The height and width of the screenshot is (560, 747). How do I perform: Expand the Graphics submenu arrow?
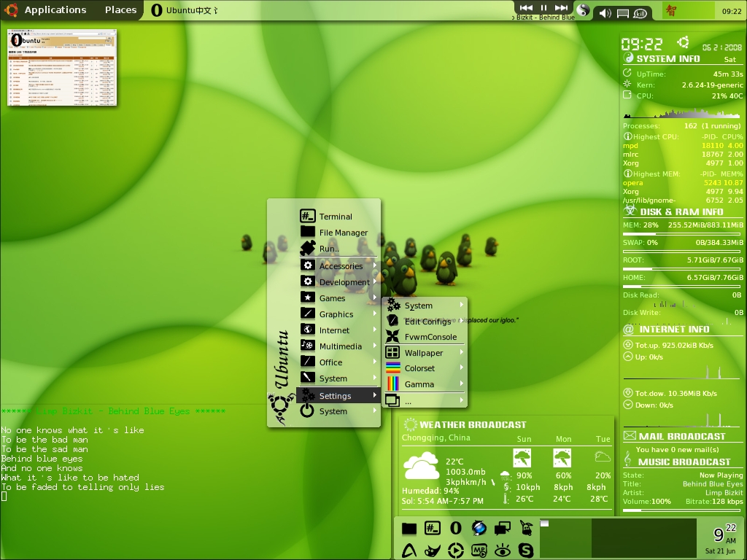(375, 314)
